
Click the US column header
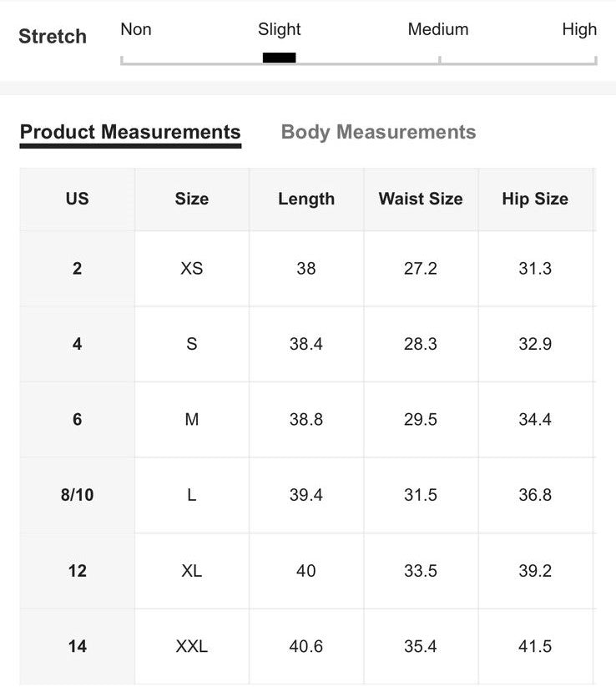tap(77, 200)
